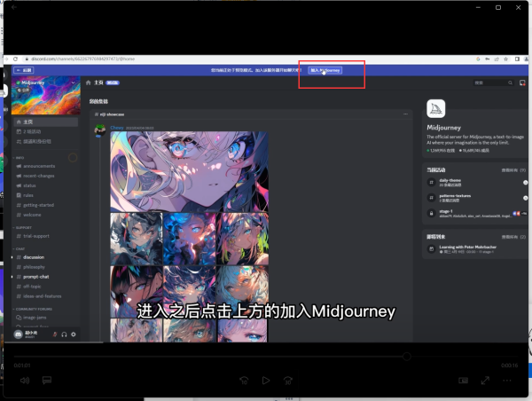The height and width of the screenshot is (401, 532).
Task: Click Chewy's avatar picture
Action: tap(99, 130)
